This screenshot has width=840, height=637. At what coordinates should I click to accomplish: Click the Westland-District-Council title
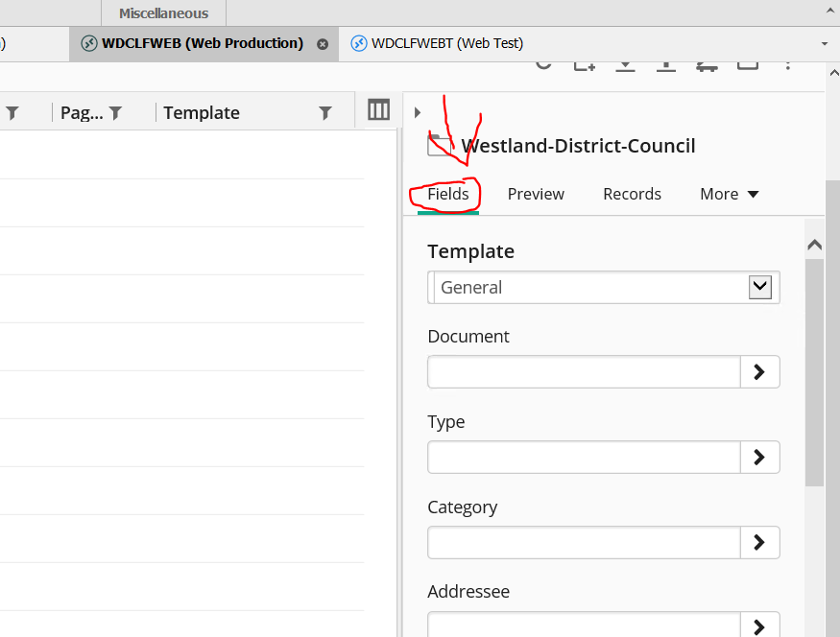pos(578,146)
